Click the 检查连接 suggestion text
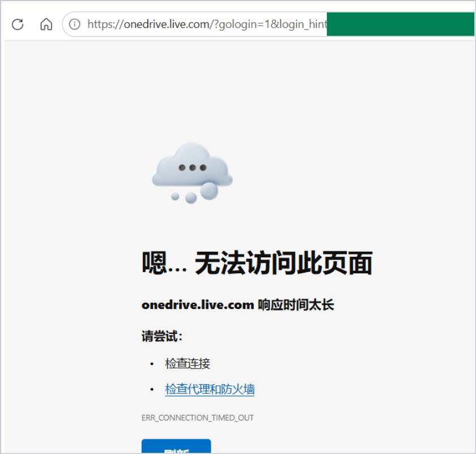Image resolution: width=476 pixels, height=454 pixels. click(x=188, y=363)
